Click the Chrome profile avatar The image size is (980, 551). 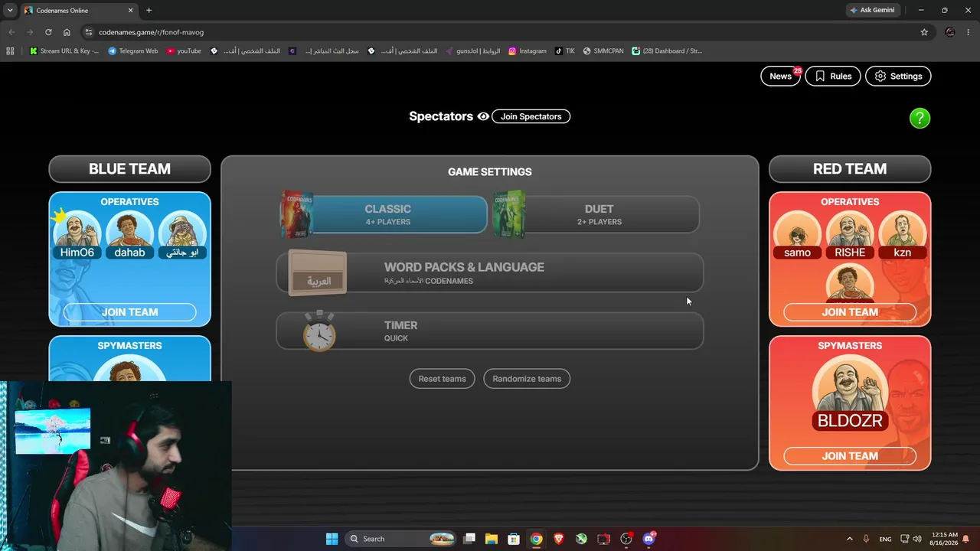[x=950, y=32]
